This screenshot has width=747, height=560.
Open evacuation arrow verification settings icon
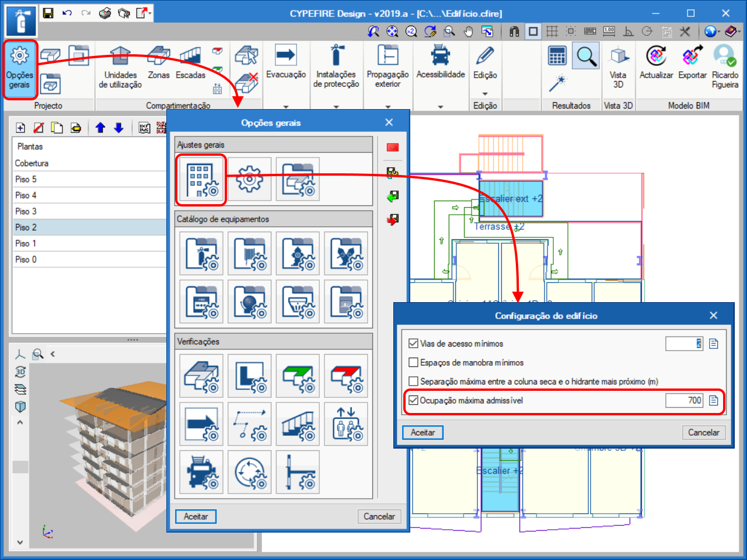point(201,423)
